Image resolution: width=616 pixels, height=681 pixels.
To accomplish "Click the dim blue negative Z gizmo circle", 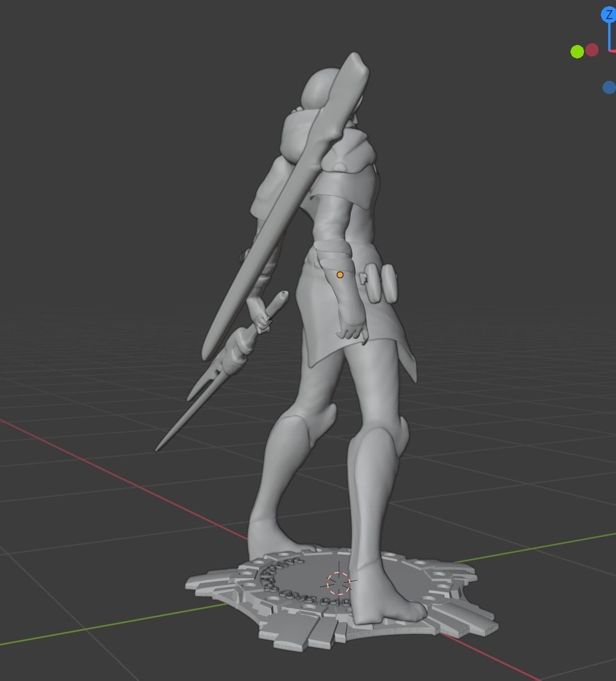I will pyautogui.click(x=609, y=87).
